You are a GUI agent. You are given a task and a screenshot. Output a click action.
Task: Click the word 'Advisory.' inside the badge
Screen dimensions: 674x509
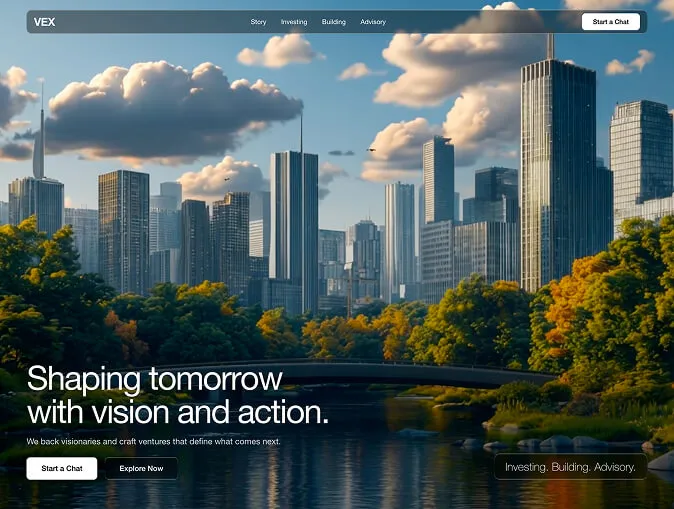pyautogui.click(x=614, y=467)
